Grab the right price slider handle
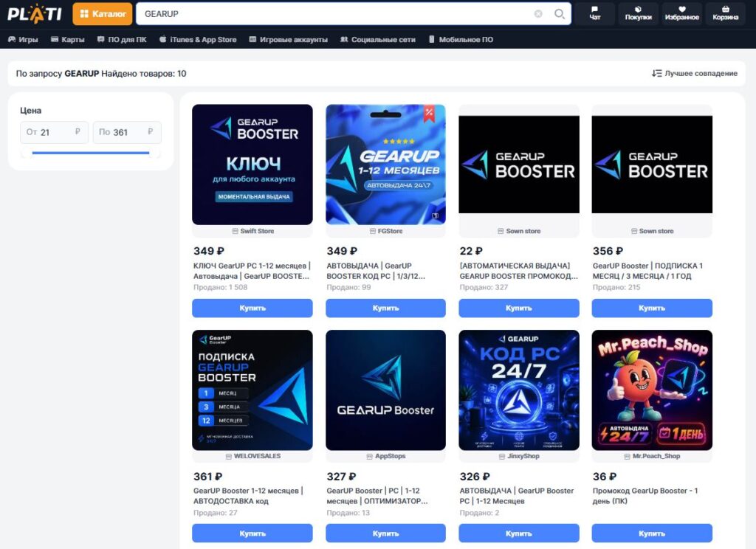The image size is (756, 549). pyautogui.click(x=155, y=153)
